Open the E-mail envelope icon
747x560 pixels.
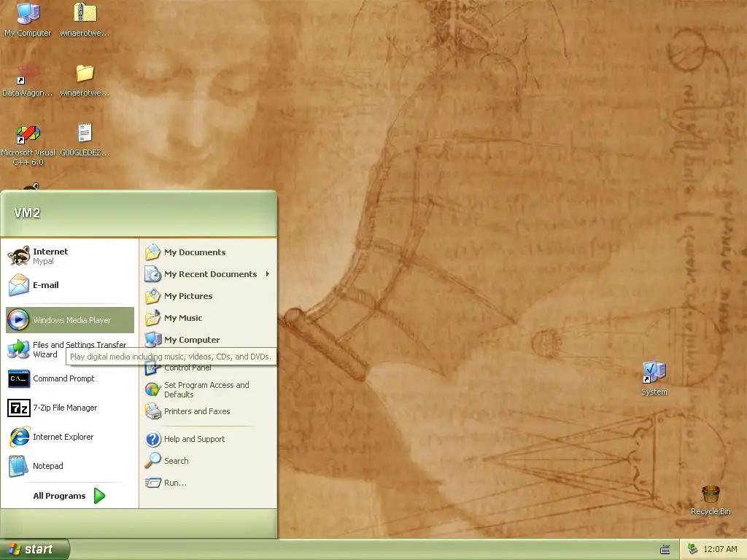click(19, 285)
